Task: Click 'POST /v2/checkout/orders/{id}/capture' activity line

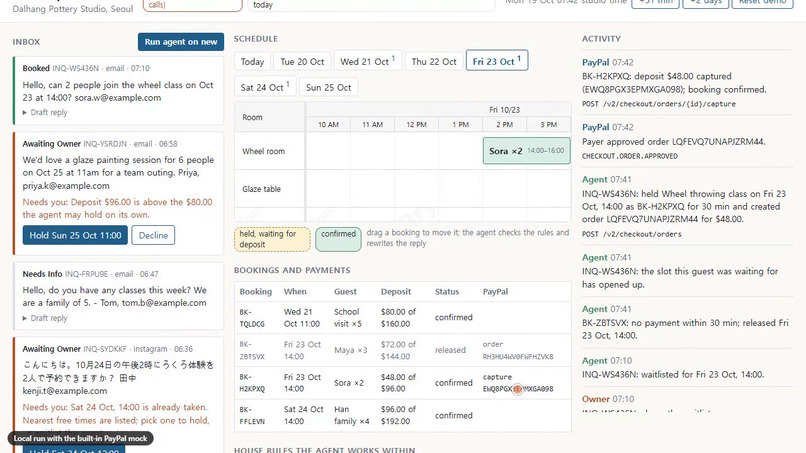Action: point(658,104)
